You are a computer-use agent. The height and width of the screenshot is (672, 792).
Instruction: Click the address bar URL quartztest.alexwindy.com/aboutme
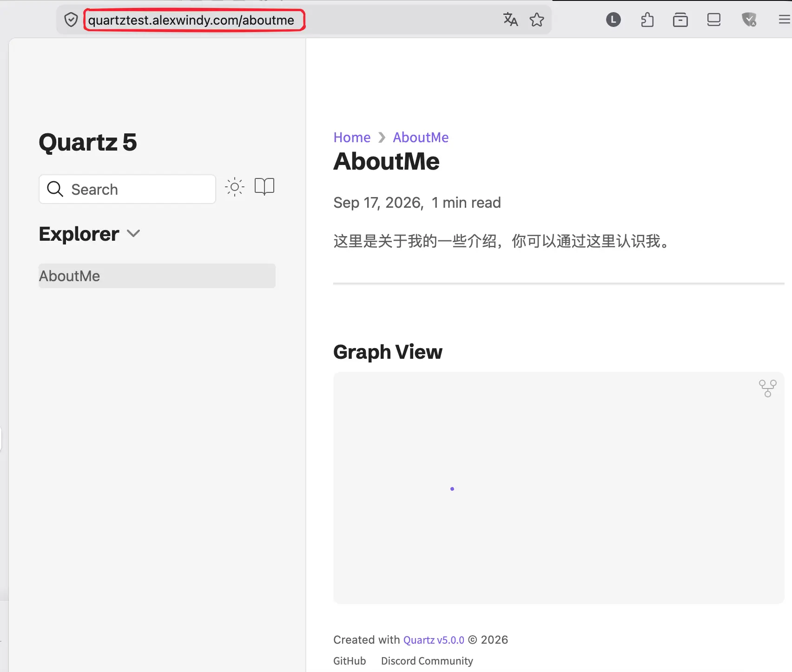(191, 20)
